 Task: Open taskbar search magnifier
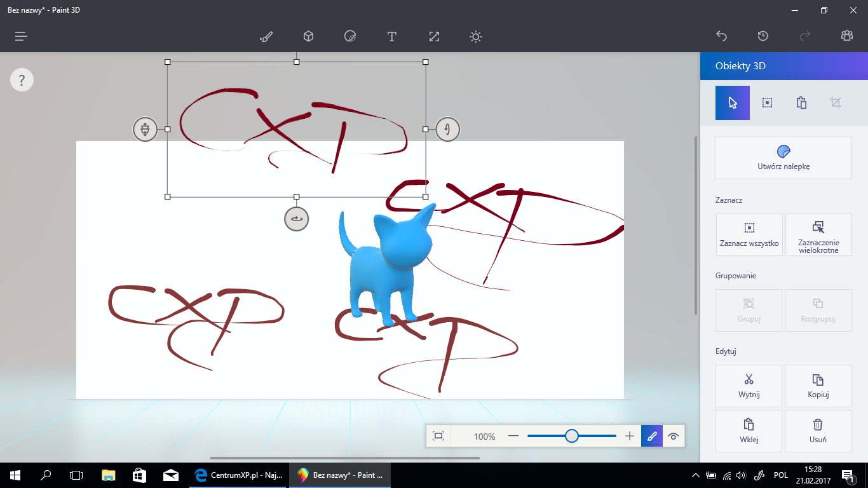click(46, 475)
